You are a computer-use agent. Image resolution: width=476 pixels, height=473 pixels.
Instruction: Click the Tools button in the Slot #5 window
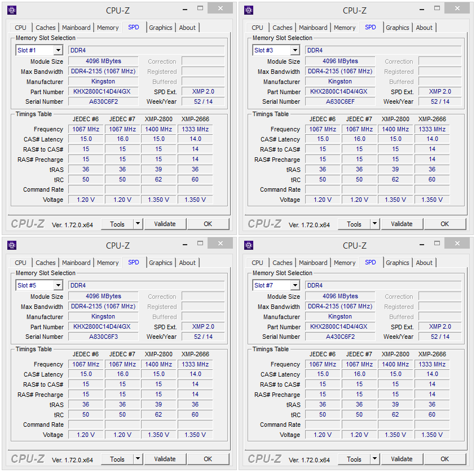point(117,459)
